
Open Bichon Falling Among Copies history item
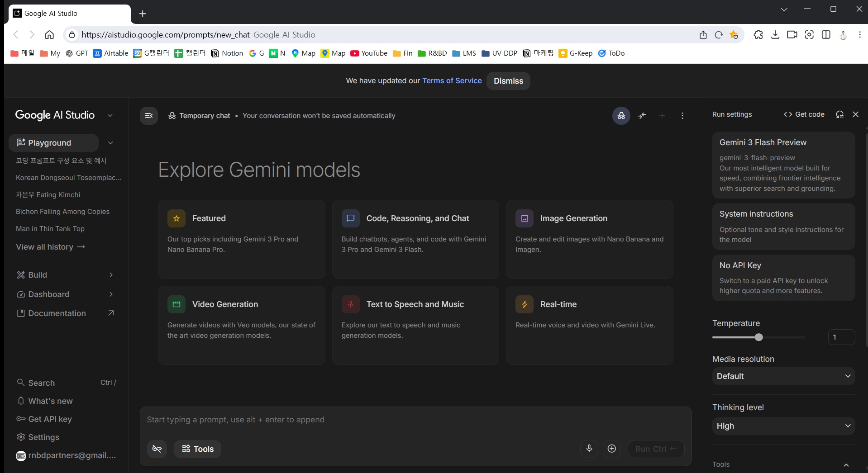tap(62, 212)
